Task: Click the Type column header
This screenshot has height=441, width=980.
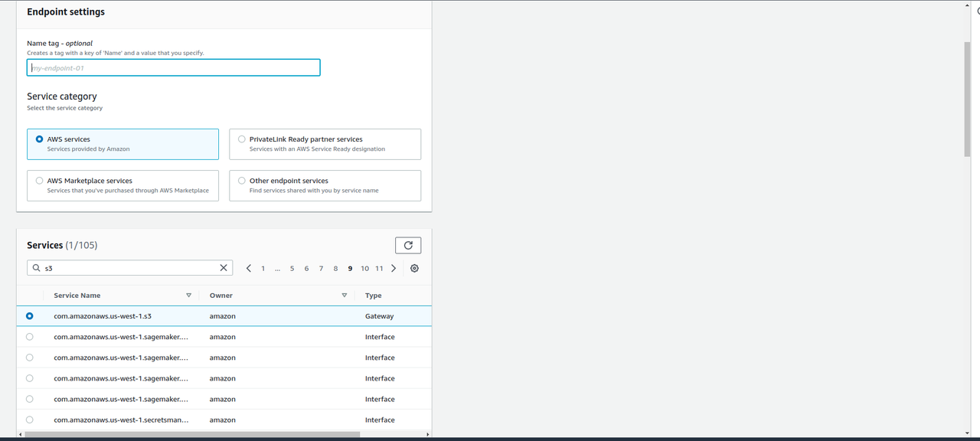Action: pyautogui.click(x=374, y=296)
